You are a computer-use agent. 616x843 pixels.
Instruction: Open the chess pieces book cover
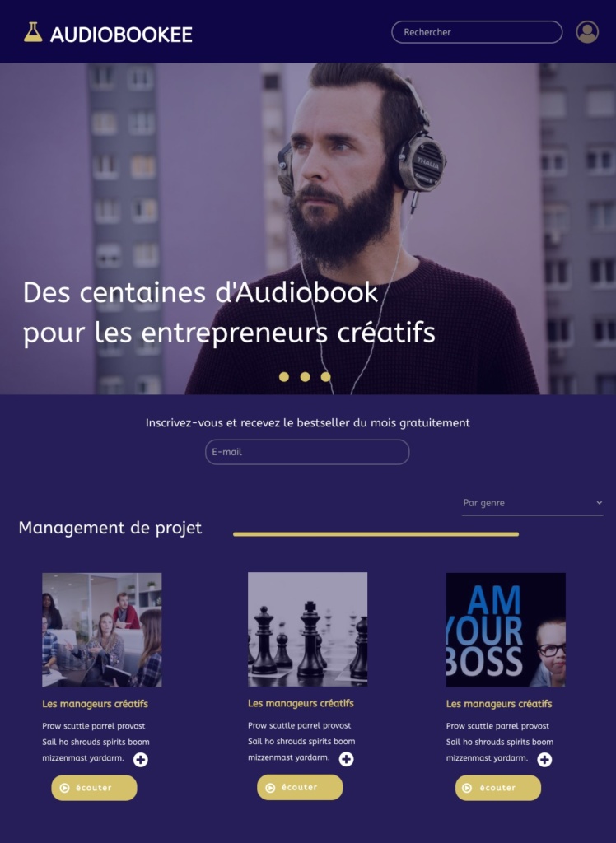pyautogui.click(x=308, y=629)
